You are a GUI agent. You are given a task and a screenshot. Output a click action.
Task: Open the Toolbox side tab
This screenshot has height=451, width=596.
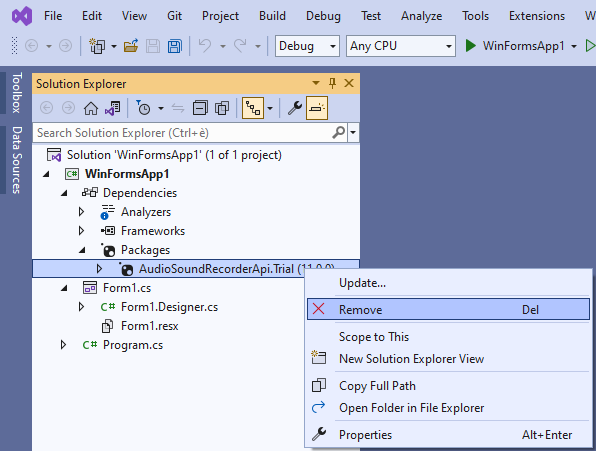(16, 93)
